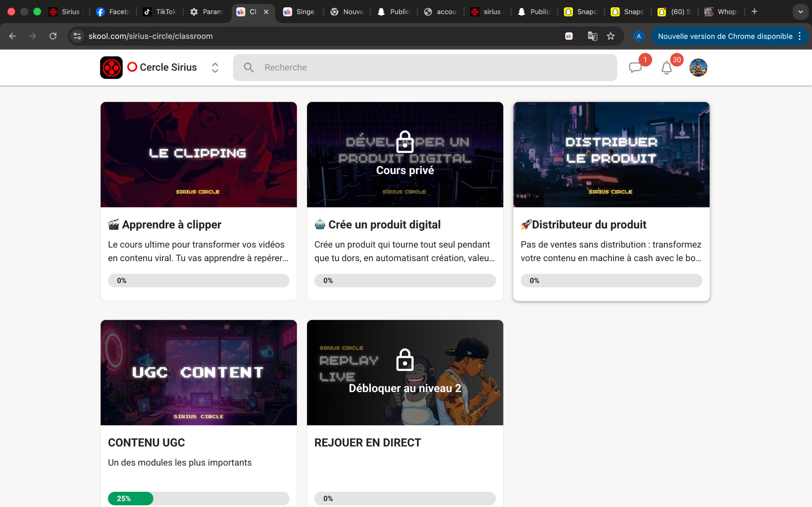Open the Apprendre à clipper course title
The height and width of the screenshot is (507, 812).
tap(172, 225)
